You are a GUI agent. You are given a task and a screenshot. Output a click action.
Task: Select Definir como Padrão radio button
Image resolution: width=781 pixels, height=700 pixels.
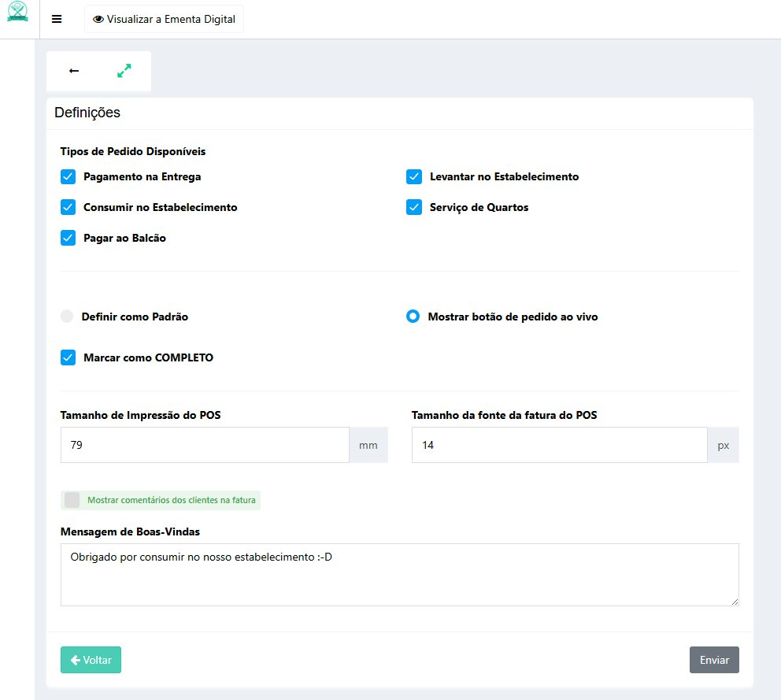tap(67, 317)
